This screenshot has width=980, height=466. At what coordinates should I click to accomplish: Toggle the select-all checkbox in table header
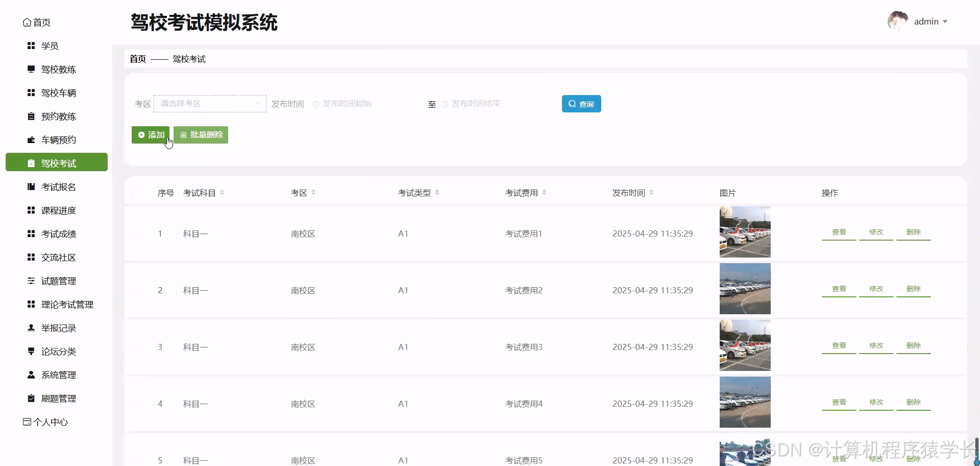[x=136, y=193]
